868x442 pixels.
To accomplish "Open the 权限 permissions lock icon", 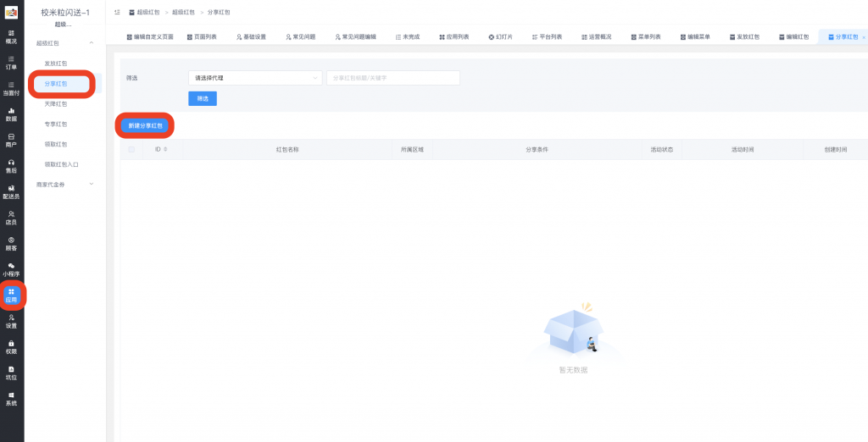I will coord(11,347).
